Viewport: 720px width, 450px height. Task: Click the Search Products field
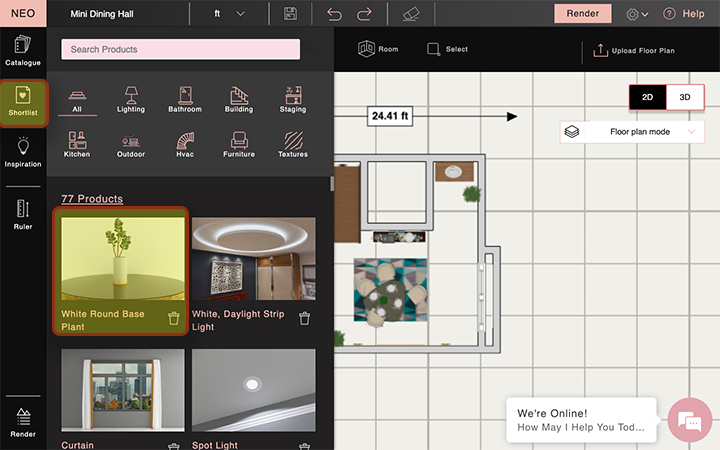[180, 49]
